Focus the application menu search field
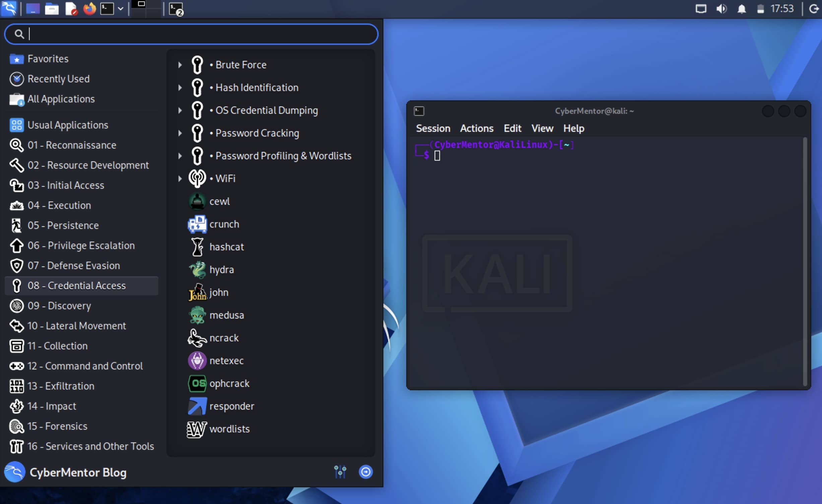Viewport: 822px width, 504px height. pos(191,34)
